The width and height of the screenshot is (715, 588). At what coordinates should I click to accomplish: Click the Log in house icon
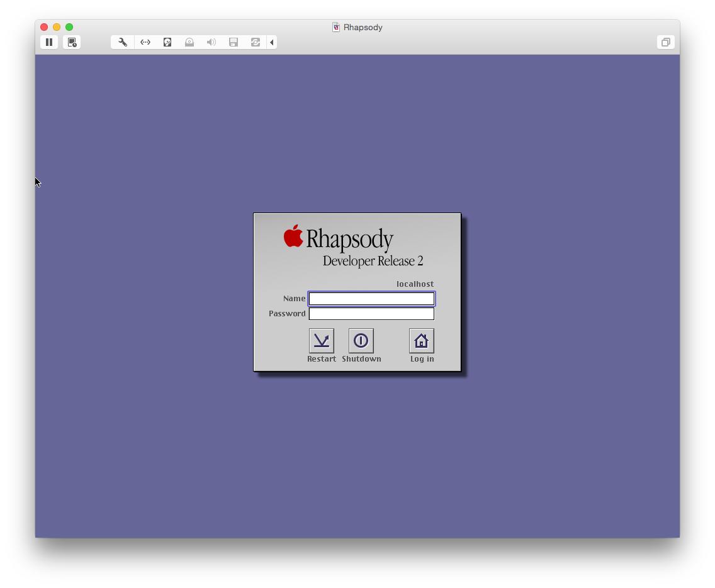(x=421, y=341)
